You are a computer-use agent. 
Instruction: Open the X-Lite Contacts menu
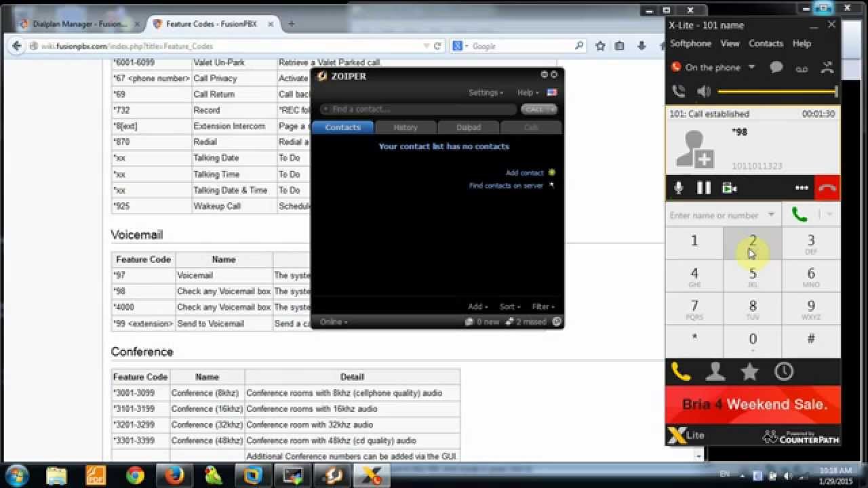[766, 43]
